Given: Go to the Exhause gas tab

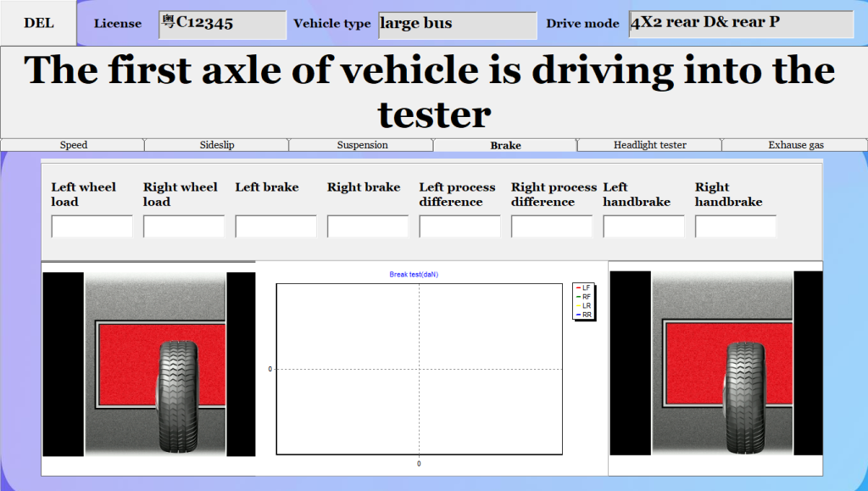Looking at the screenshot, I should (795, 145).
